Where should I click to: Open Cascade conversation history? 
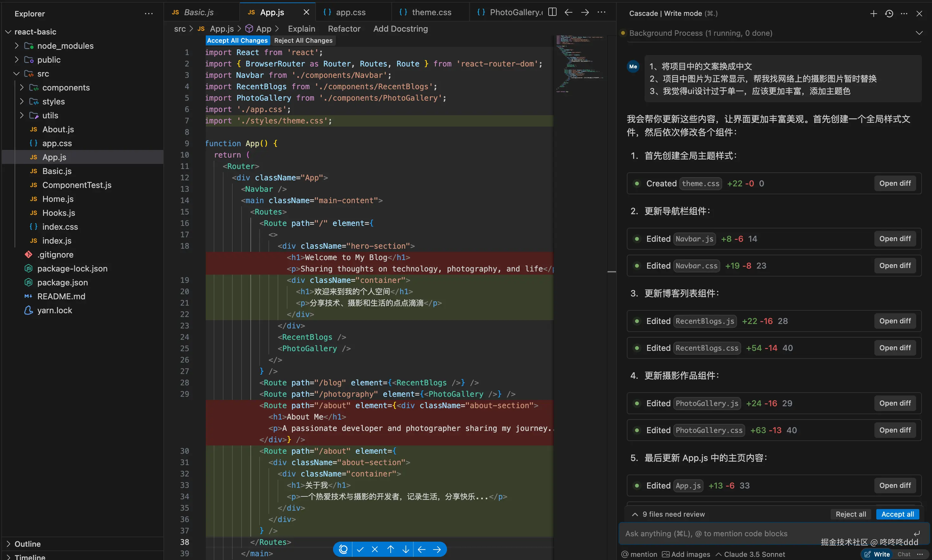coord(889,13)
